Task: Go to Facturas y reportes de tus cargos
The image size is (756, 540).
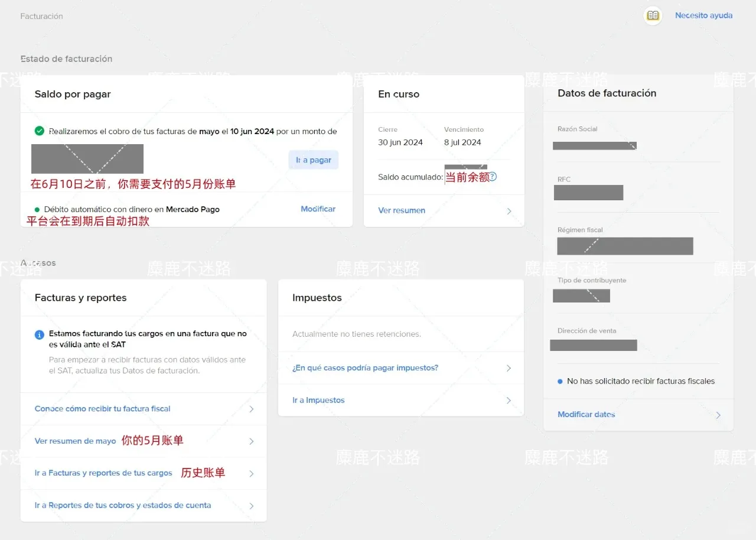Action: (103, 473)
